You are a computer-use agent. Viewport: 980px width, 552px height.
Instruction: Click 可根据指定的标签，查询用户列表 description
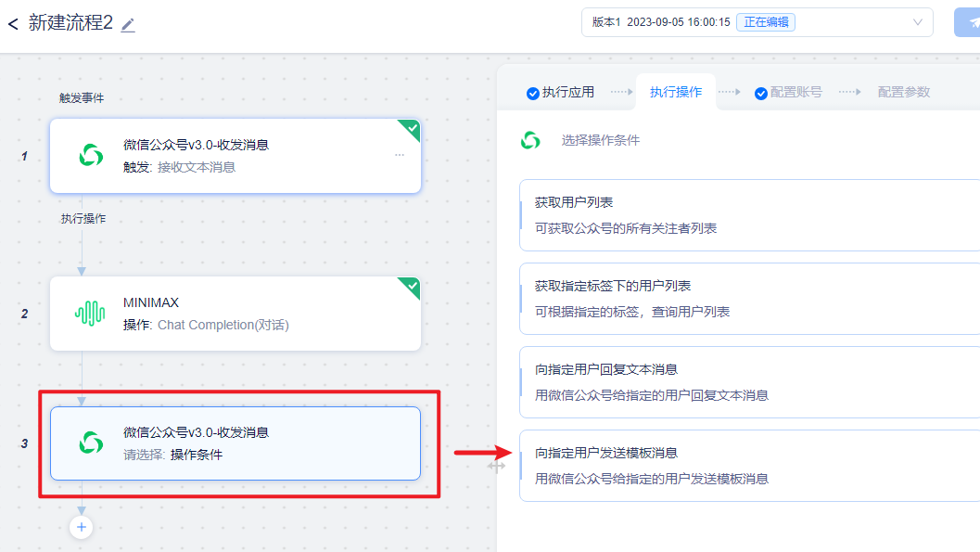tap(632, 312)
